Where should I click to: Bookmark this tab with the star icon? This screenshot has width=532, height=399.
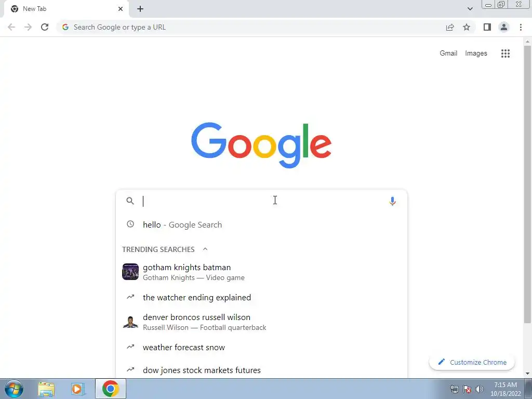pyautogui.click(x=467, y=27)
